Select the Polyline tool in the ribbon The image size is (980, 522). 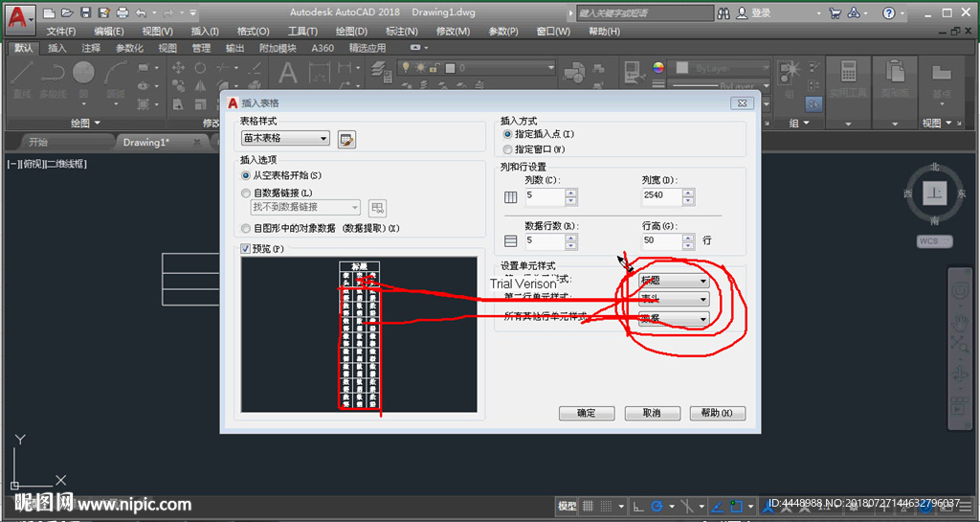[x=54, y=79]
